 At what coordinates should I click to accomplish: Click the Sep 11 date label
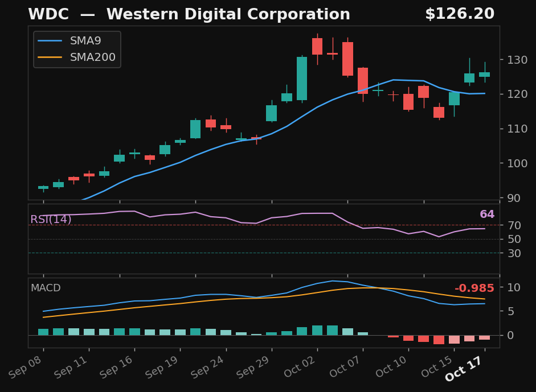pos(71,367)
